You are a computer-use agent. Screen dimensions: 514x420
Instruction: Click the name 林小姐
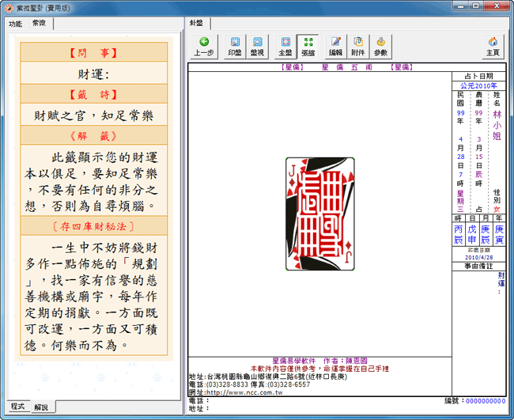[497, 125]
